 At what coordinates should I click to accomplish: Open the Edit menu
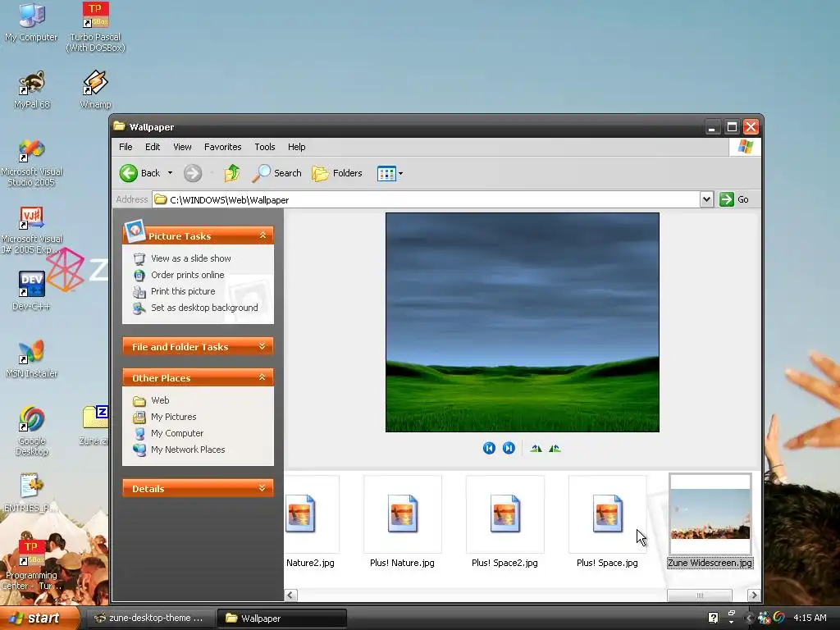pyautogui.click(x=153, y=147)
